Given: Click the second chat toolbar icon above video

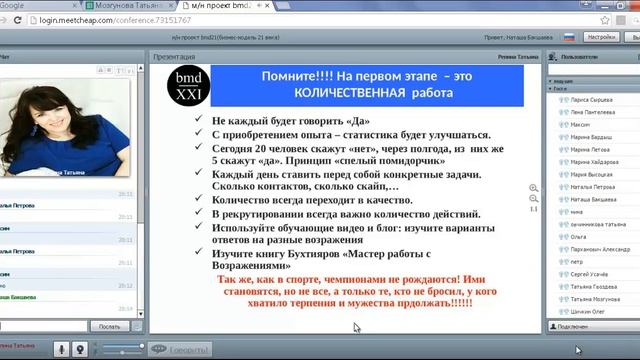Looking at the screenshot, I should [109, 70].
